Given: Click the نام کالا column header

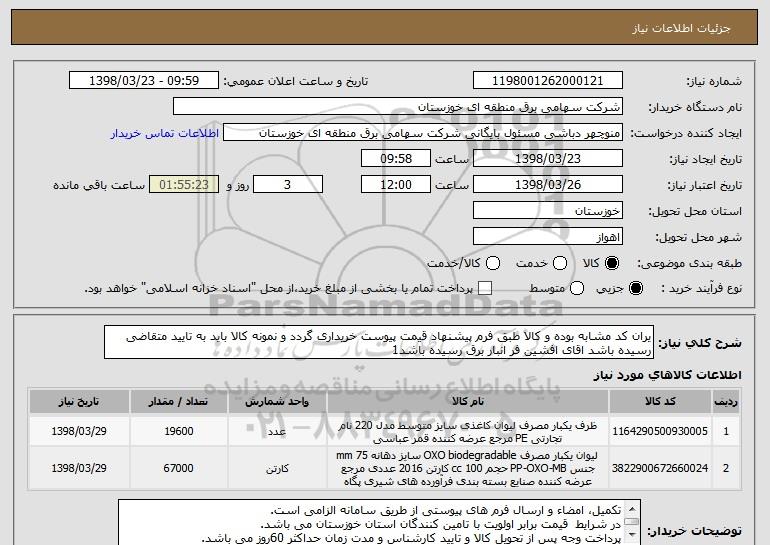Looking at the screenshot, I should 468,402.
